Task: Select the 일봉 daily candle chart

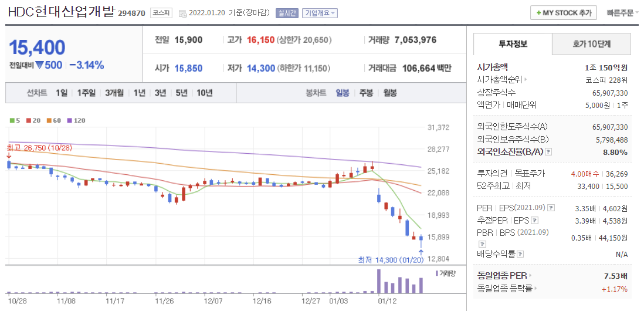Action: (x=342, y=93)
